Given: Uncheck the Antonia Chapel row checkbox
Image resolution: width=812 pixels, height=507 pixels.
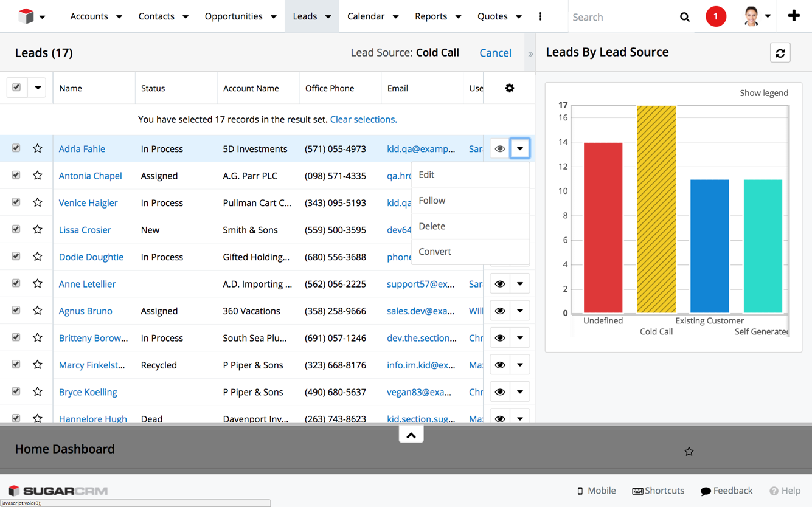Looking at the screenshot, I should [16, 175].
